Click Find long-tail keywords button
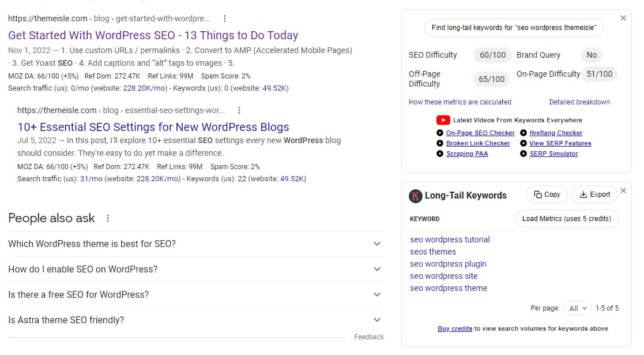 point(513,28)
